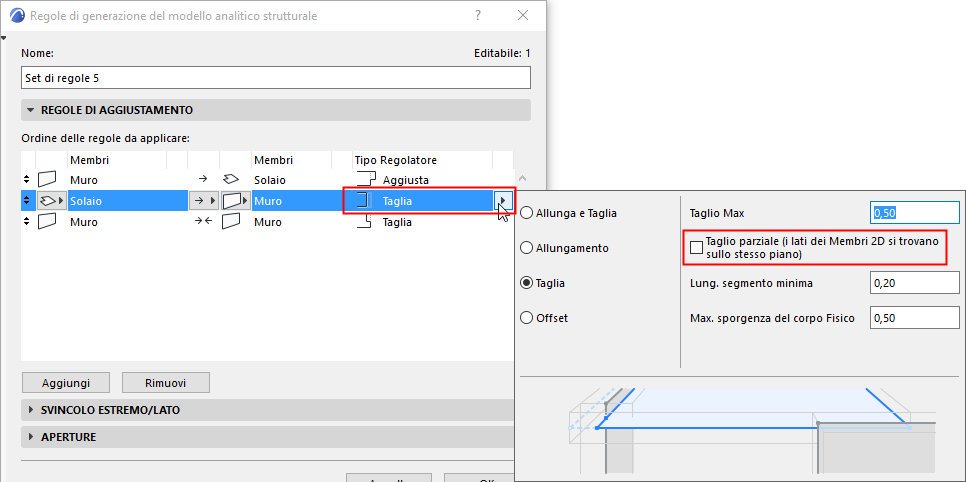This screenshot has width=966, height=482.
Task: Click the reorder handle of the first Muro–Solaio rule
Action: (26, 180)
